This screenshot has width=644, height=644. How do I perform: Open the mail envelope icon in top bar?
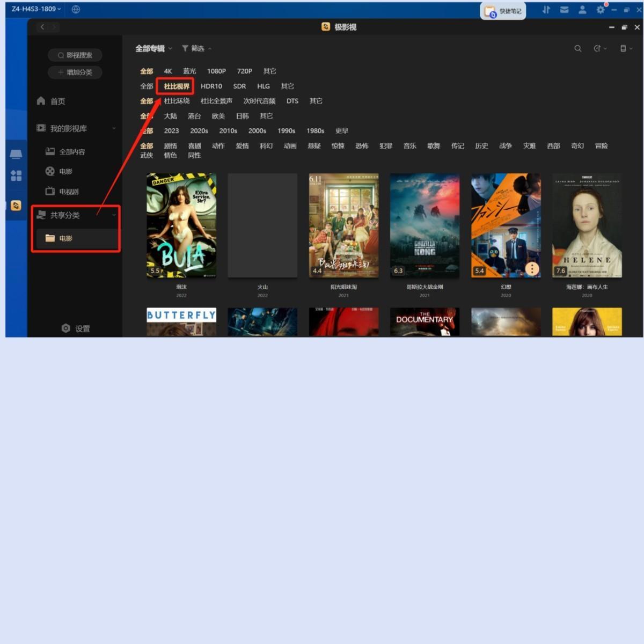[564, 10]
